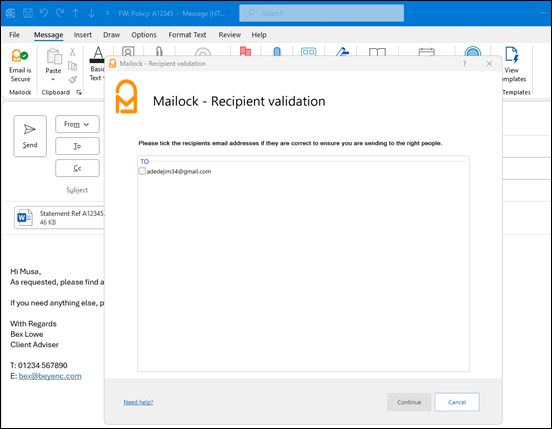Click the search magnifier icon
Image resolution: width=552 pixels, height=429 pixels.
[x=251, y=13]
